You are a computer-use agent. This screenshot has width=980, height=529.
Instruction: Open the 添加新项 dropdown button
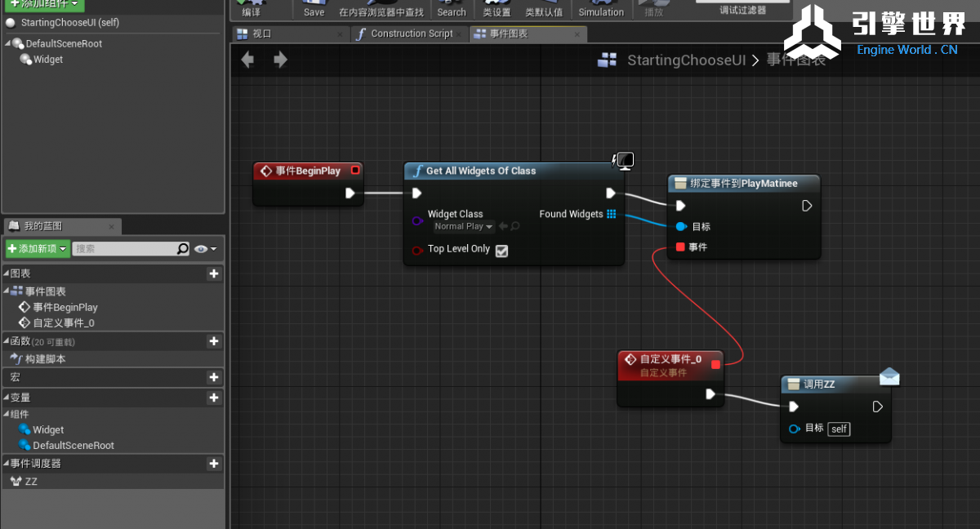[x=38, y=249]
